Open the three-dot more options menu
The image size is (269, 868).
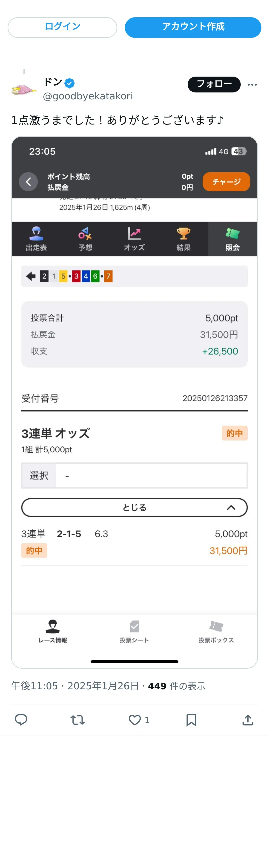tap(252, 85)
